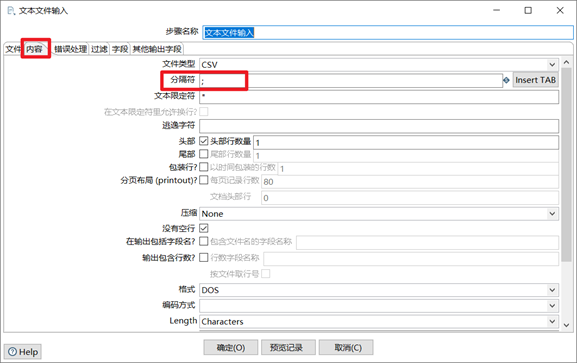Viewport: 577px width, 363px height.
Task: Click the variable diamond icon beside separator field
Action: click(x=506, y=80)
